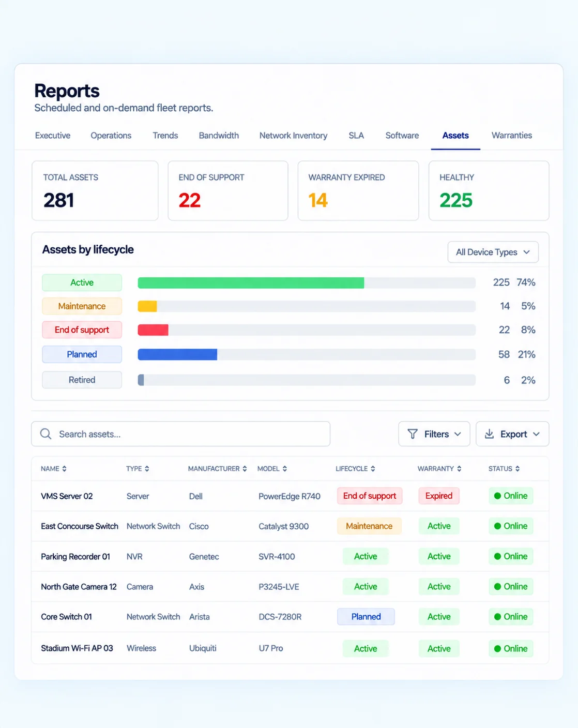
Task: Sort by LIFECYCLE column arrows
Action: pos(373,469)
